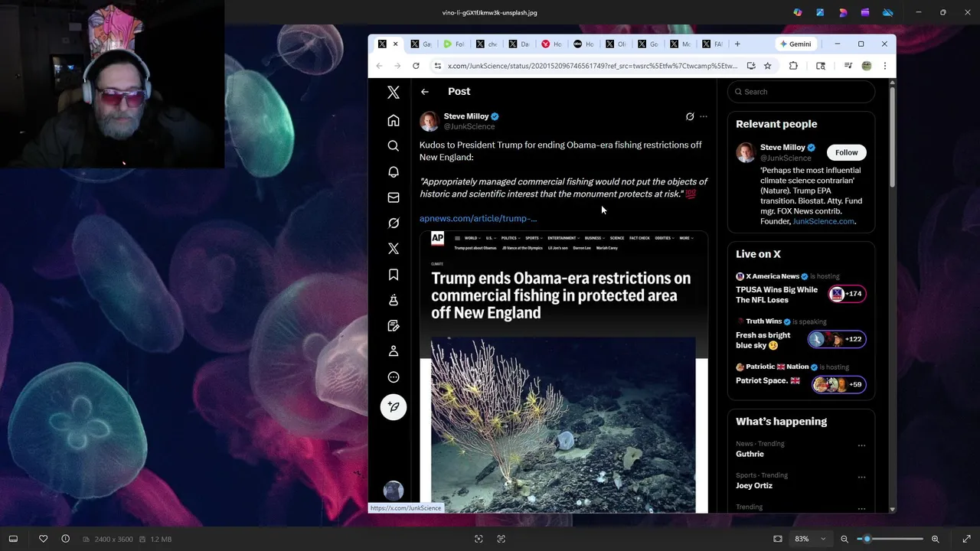Open Notifications bell in sidebar
This screenshot has height=551, width=980.
394,172
